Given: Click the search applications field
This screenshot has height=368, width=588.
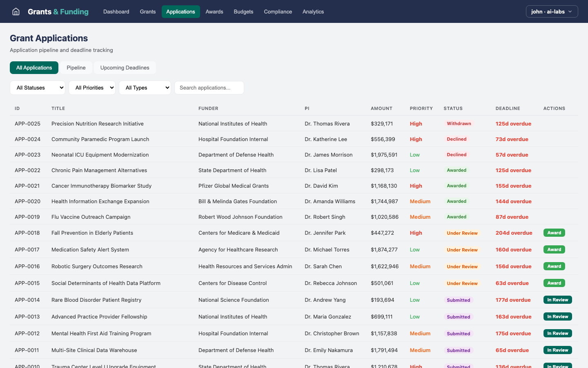Looking at the screenshot, I should (209, 88).
